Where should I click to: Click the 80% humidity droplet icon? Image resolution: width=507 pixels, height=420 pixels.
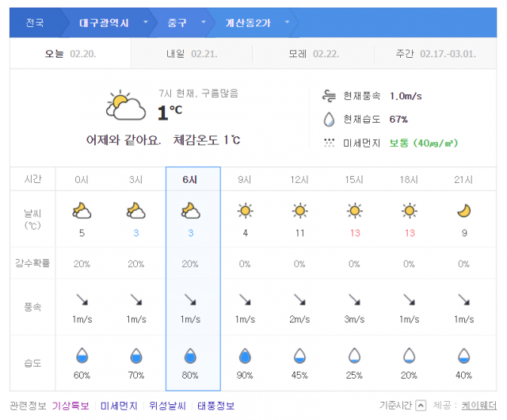click(x=190, y=355)
